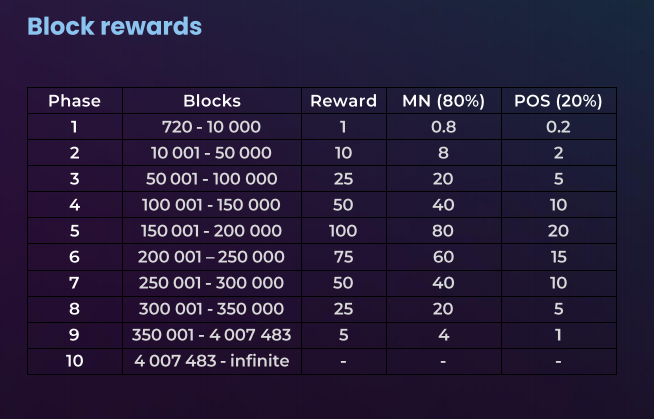This screenshot has height=419, width=654.
Task: Select the Blocks column header
Action: (x=212, y=100)
